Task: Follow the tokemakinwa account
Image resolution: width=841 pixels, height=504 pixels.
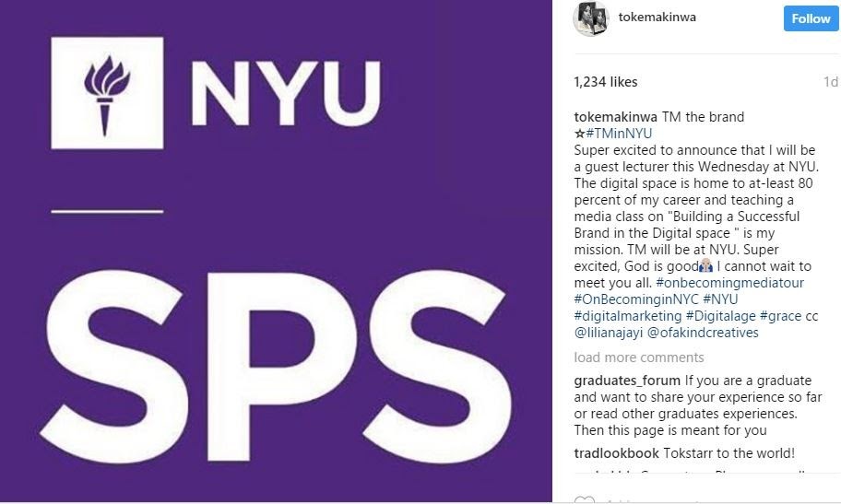Action: point(811,18)
